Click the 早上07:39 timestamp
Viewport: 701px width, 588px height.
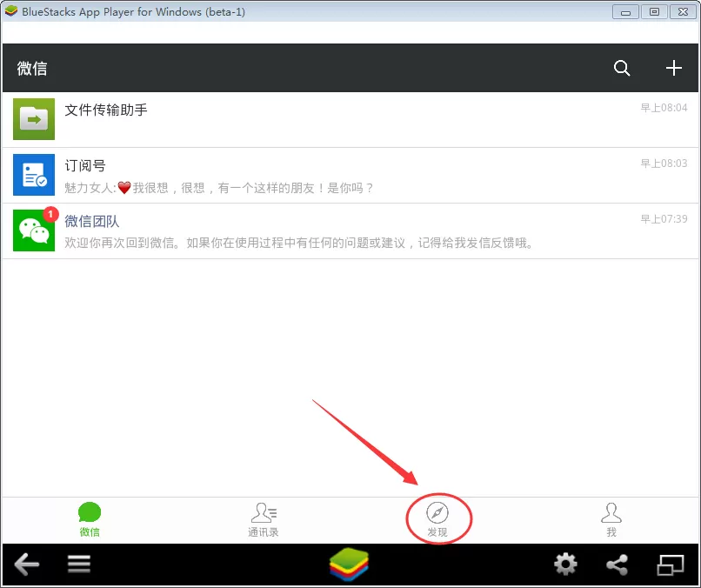tap(664, 219)
